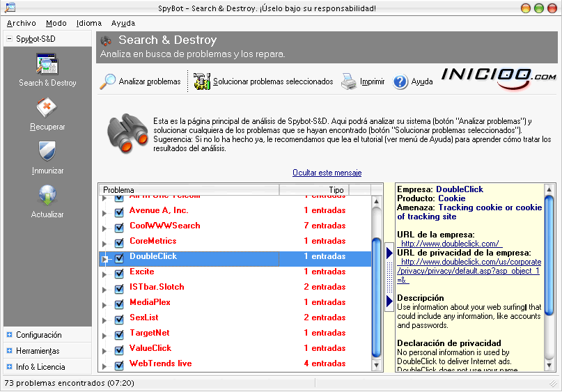Expand the MediaPlex entry

coord(104,305)
